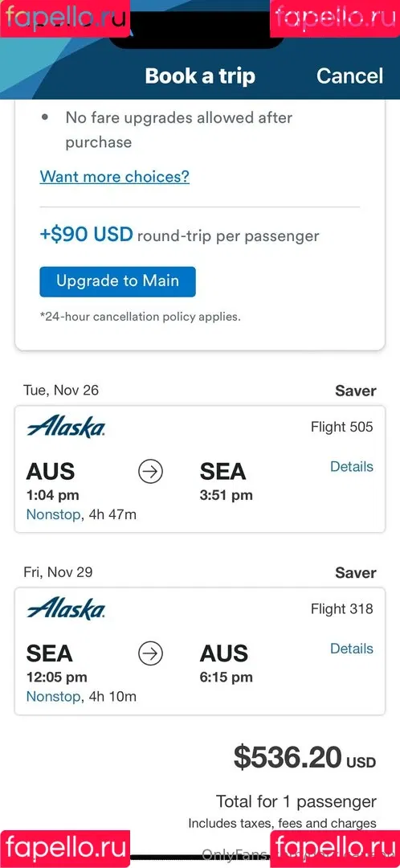Tap the SEA departure airport code on Flight 318
400x868 pixels.
coord(49,653)
